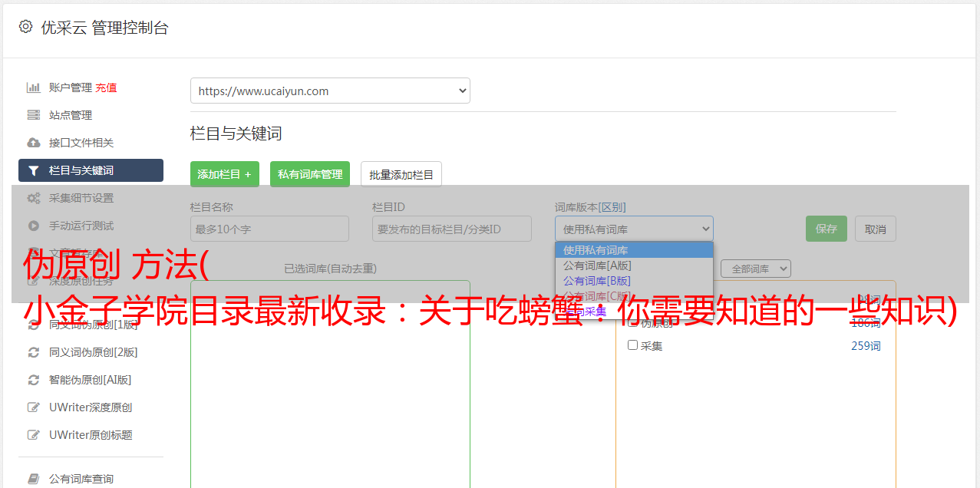Click the 259词 count link

coord(866,346)
